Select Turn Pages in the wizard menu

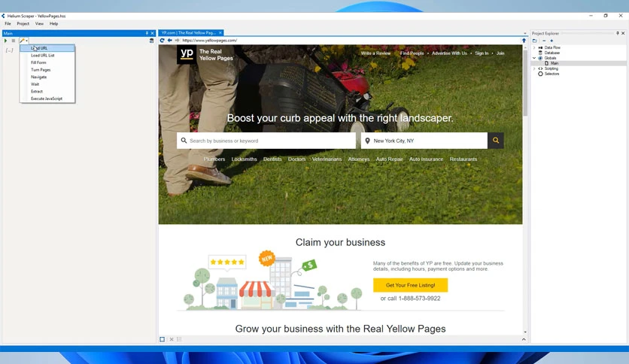(x=47, y=70)
